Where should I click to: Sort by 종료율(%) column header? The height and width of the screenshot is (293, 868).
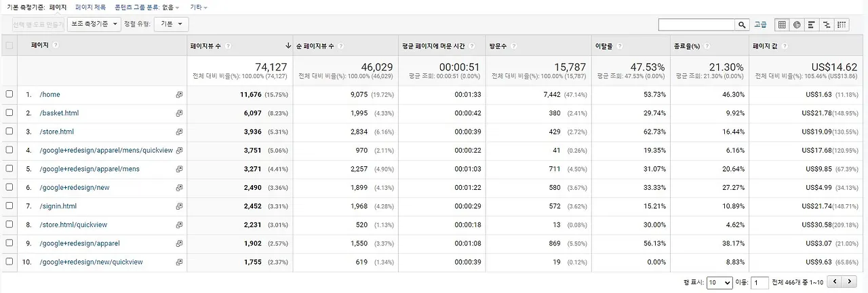(x=688, y=46)
